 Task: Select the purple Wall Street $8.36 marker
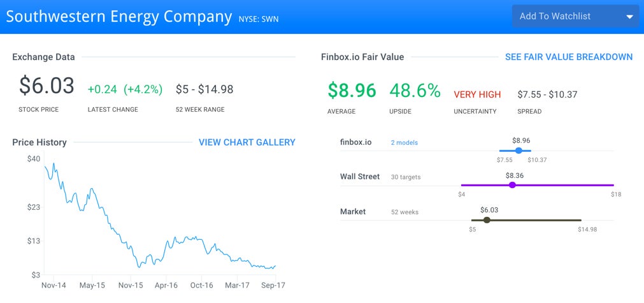pos(512,185)
